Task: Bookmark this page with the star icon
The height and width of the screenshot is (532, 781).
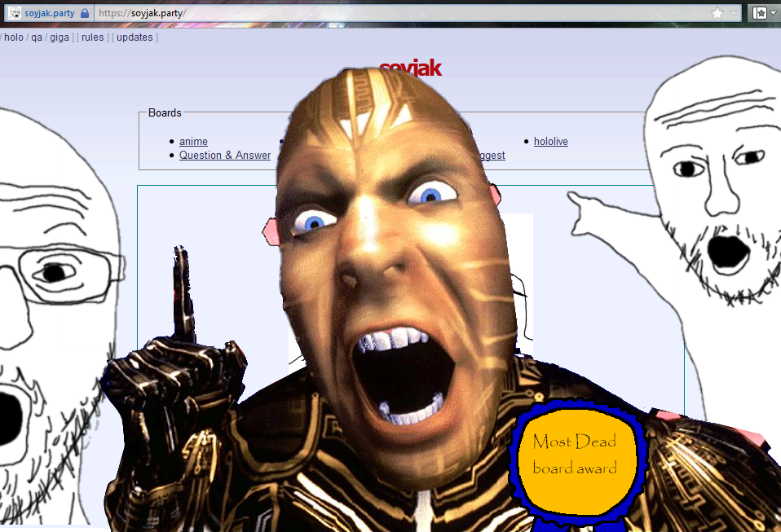Action: [x=717, y=13]
